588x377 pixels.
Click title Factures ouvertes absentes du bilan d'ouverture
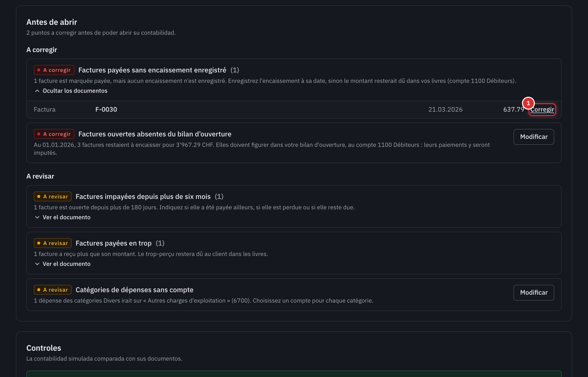(x=155, y=134)
